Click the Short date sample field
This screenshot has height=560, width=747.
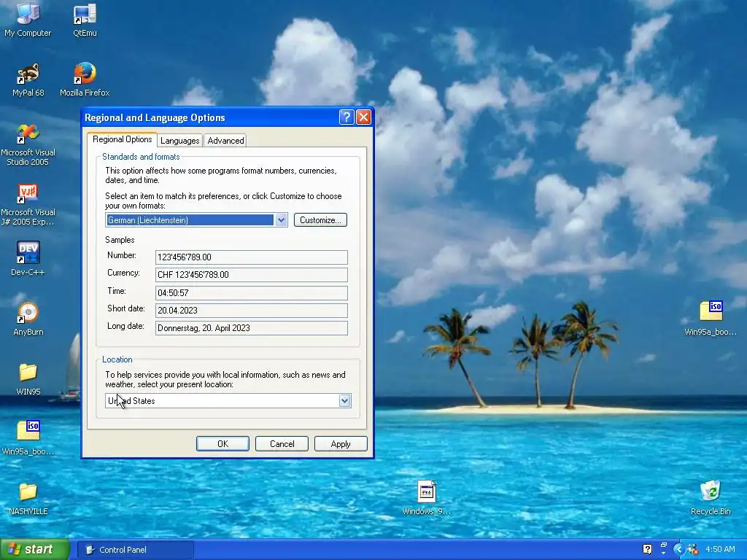pos(252,311)
